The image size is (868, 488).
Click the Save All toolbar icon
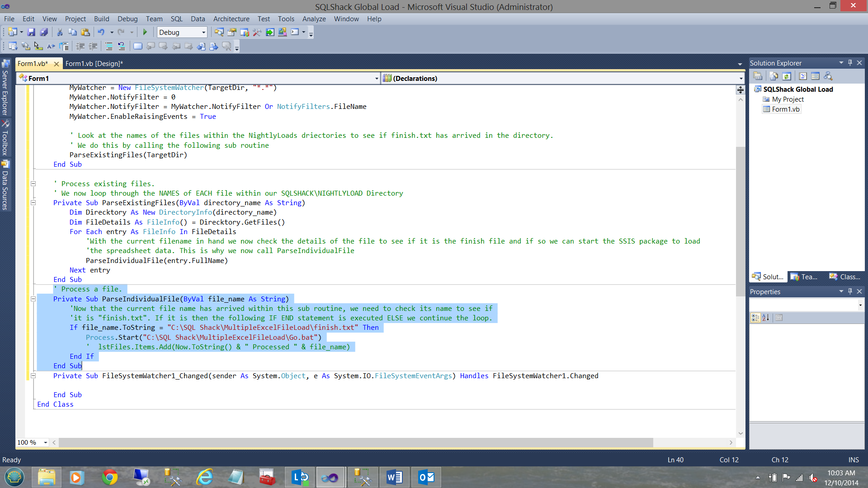point(44,32)
